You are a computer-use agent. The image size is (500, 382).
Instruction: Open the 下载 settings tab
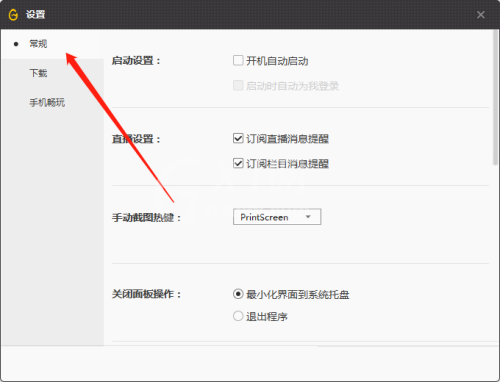click(38, 73)
